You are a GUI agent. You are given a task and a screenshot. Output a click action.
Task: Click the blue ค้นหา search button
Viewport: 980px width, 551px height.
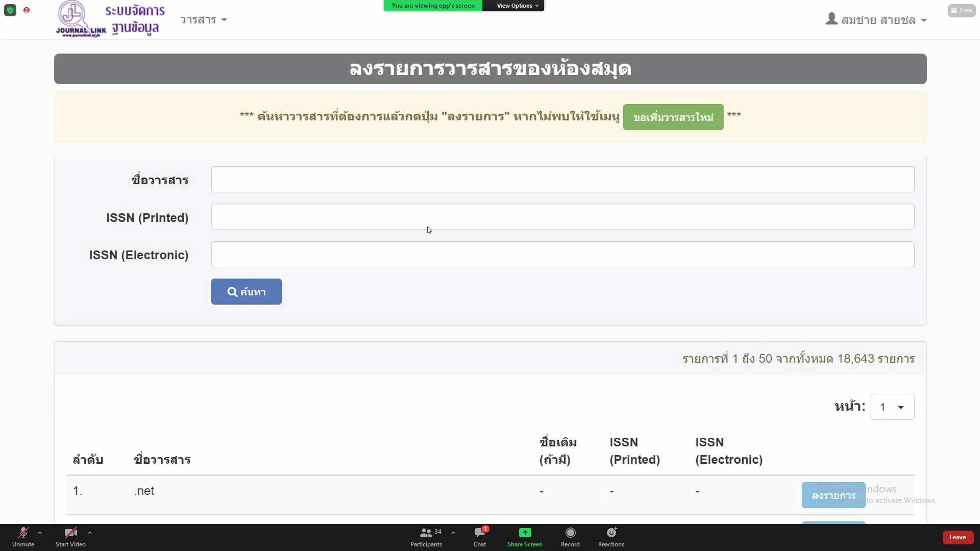[x=246, y=292]
